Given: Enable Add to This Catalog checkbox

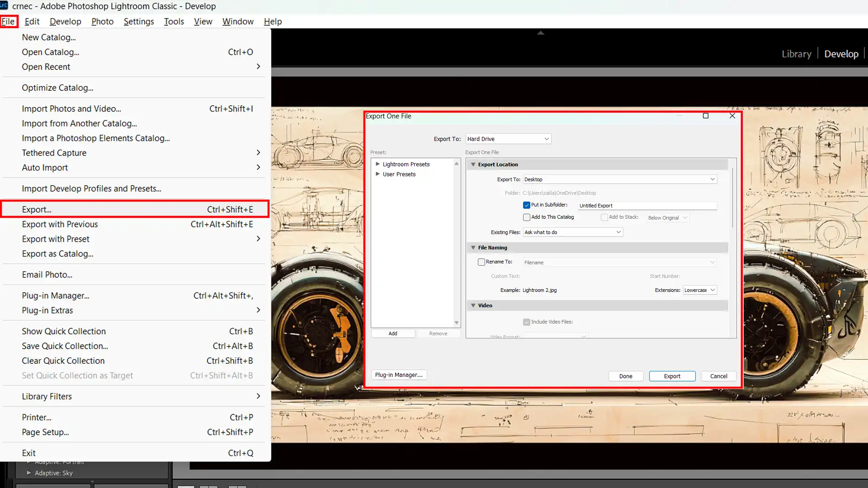Looking at the screenshot, I should click(527, 217).
